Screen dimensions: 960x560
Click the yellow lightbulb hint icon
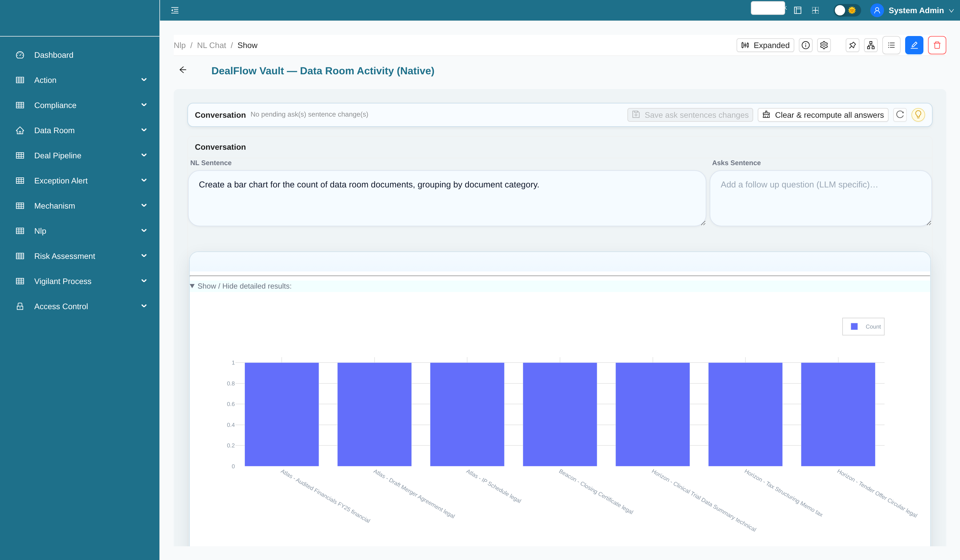(x=918, y=115)
